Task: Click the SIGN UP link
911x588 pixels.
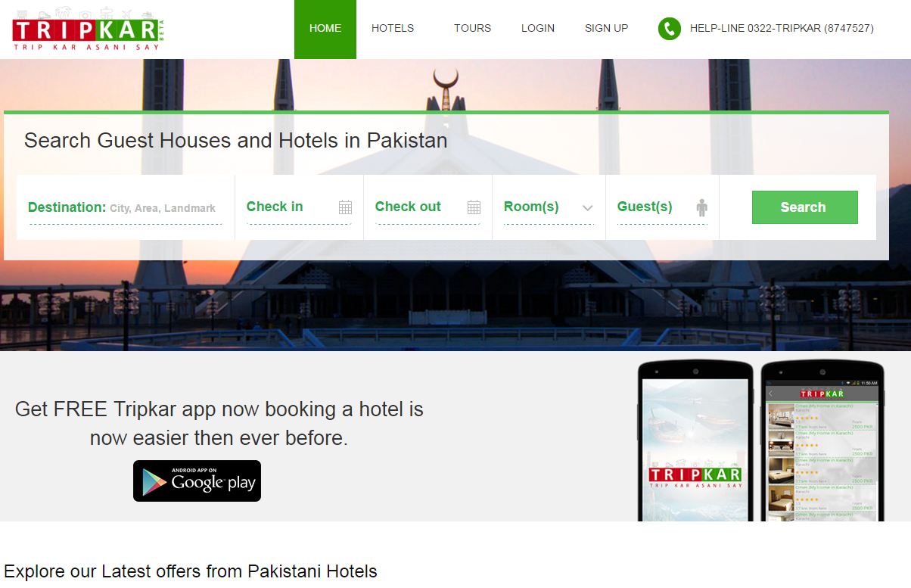Action: 607,29
